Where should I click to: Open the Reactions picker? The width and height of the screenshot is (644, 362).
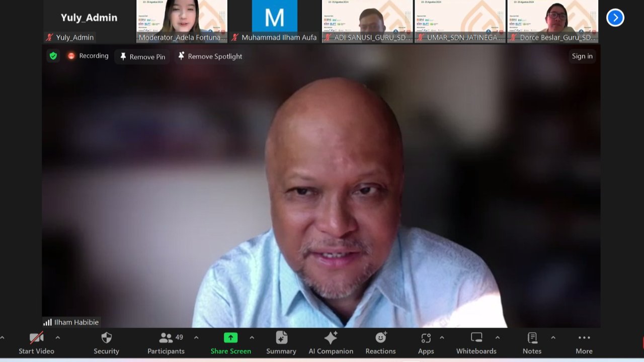[380, 343]
